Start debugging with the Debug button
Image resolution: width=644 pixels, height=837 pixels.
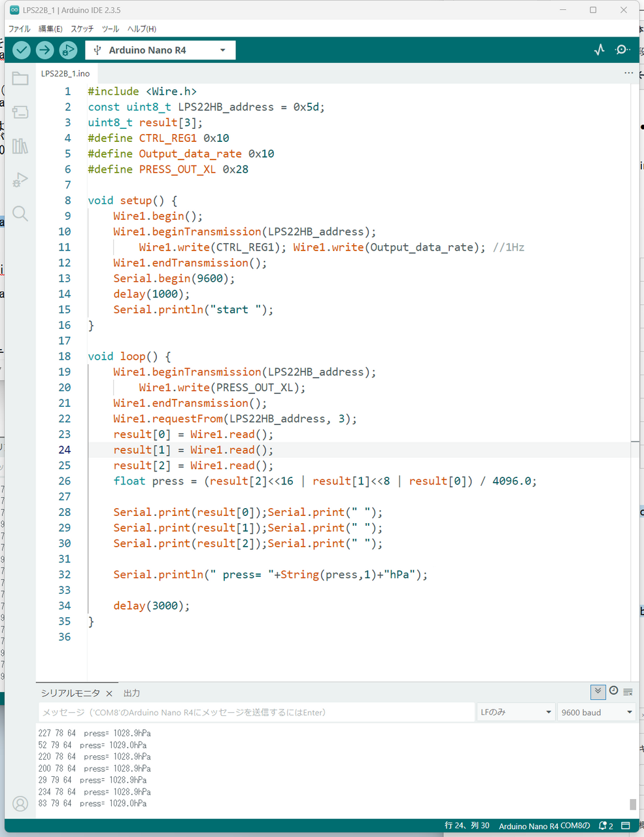pos(68,50)
